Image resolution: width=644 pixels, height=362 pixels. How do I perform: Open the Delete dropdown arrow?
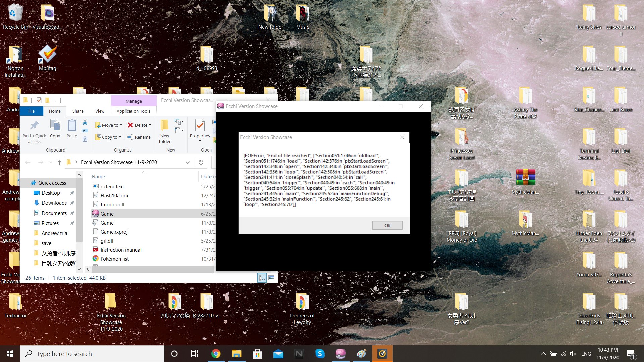[x=150, y=125]
